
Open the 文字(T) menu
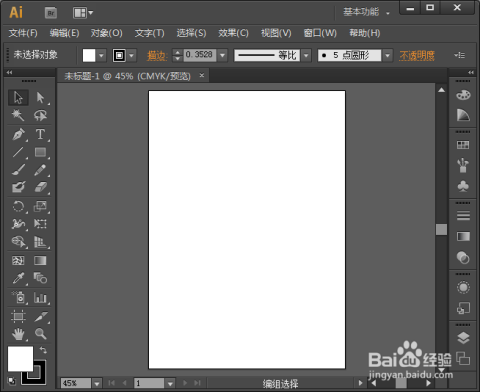(150, 33)
